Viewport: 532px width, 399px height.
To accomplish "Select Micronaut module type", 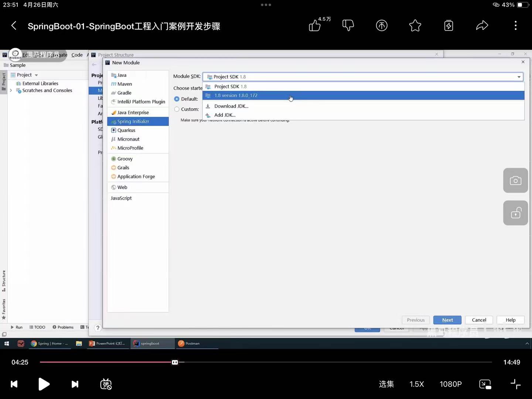I will 138,139.
